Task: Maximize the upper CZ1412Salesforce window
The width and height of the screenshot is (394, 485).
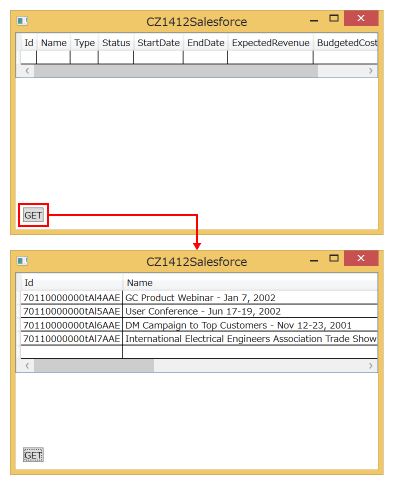Action: click(334, 18)
